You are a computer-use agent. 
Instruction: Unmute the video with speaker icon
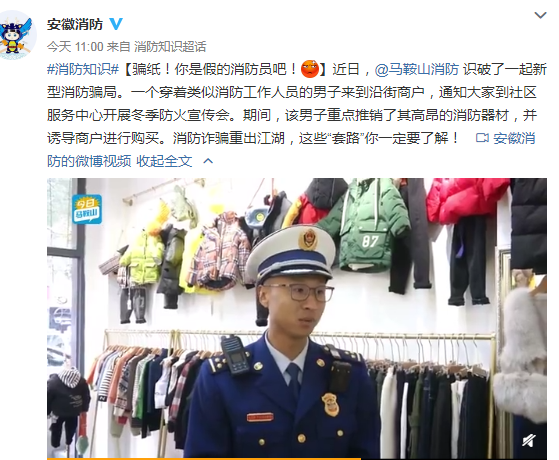tap(529, 441)
